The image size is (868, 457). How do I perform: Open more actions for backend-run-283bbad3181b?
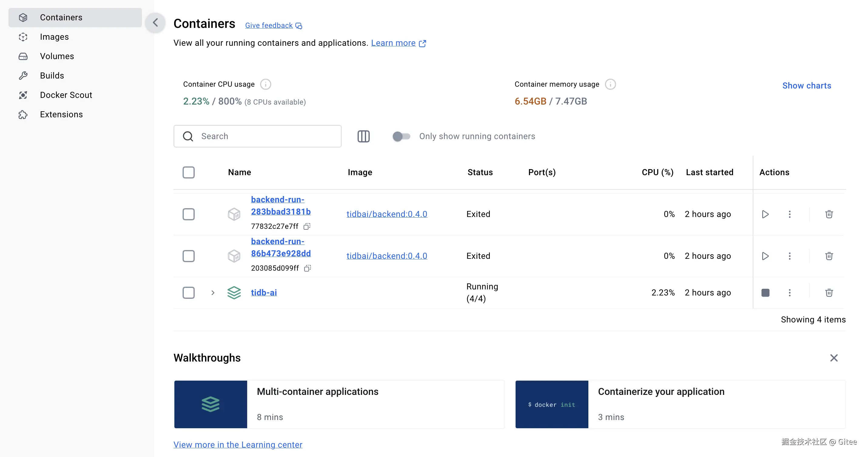tap(789, 214)
